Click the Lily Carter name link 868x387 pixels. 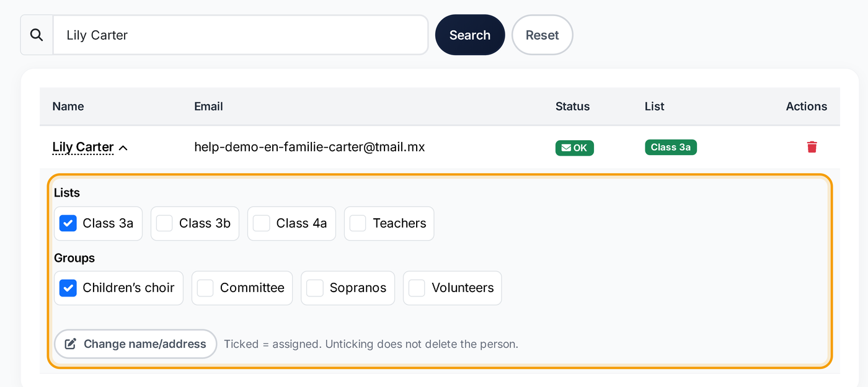[83, 147]
